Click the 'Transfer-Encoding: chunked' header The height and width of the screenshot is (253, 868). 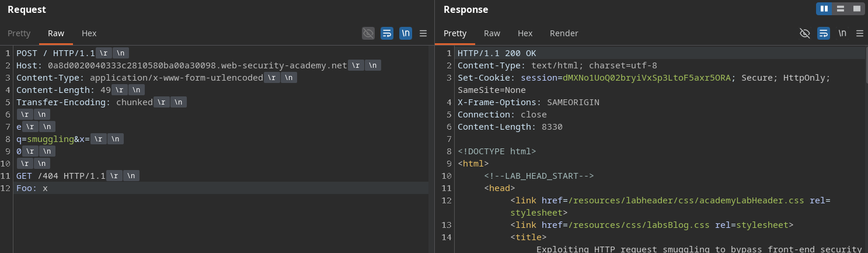pos(85,102)
